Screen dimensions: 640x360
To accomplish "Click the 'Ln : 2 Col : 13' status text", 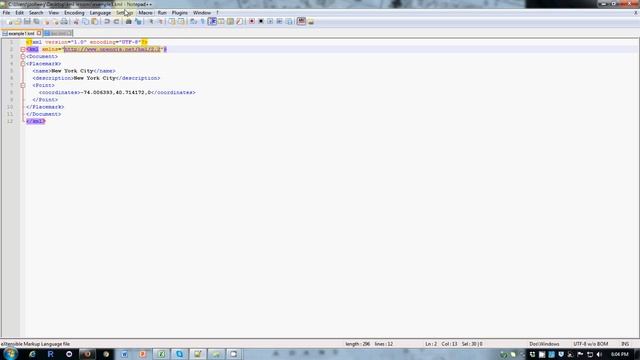I will 441,344.
